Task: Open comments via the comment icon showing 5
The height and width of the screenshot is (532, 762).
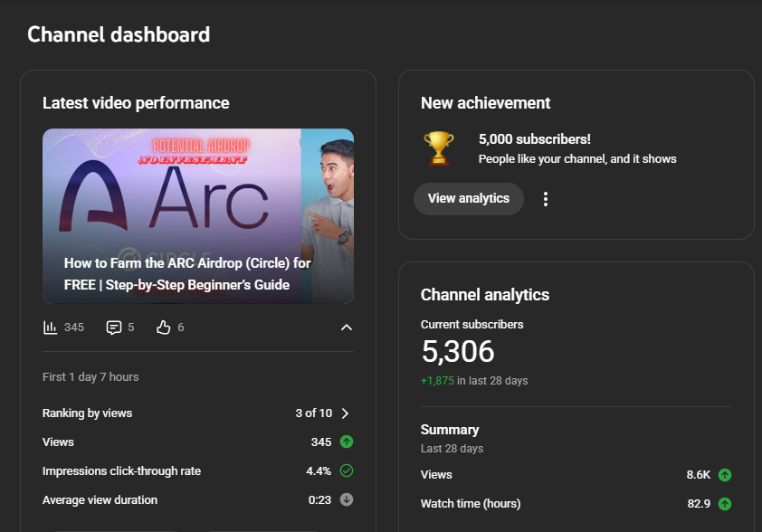Action: 113,328
